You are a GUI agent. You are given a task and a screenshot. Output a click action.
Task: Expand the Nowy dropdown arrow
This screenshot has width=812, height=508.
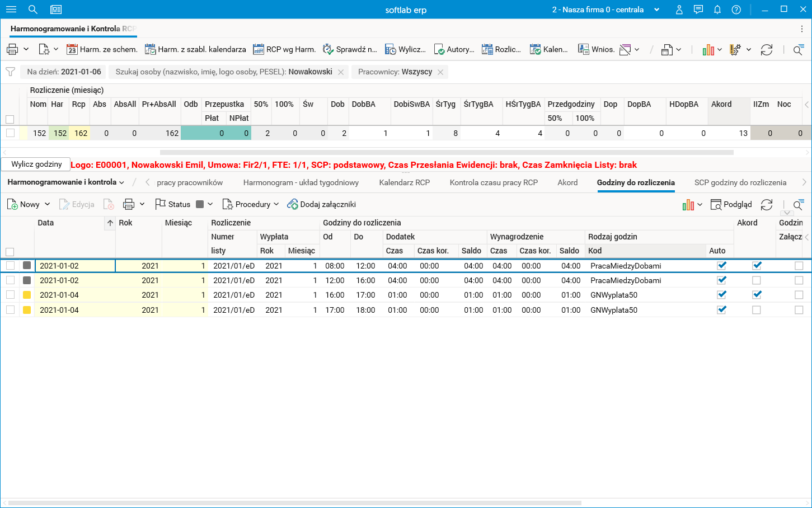[x=48, y=205]
